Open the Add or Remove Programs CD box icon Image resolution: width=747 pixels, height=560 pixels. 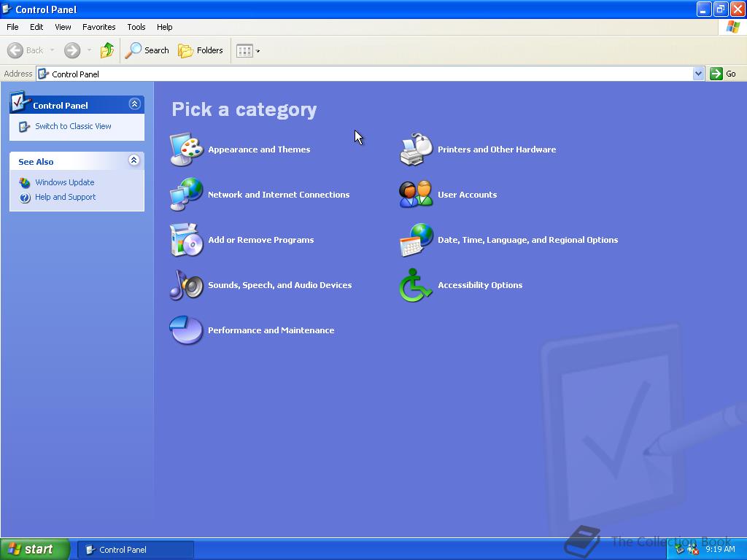pos(186,239)
